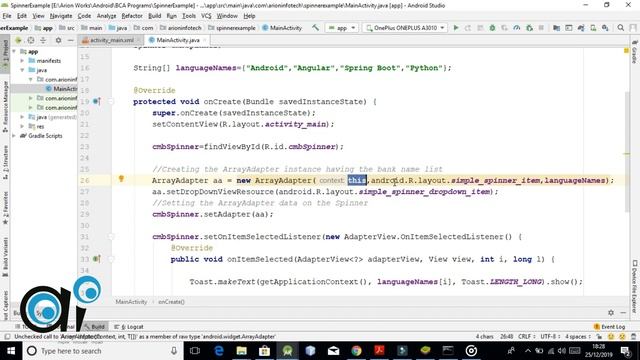Open the Refactor menu
The width and height of the screenshot is (640, 360).
pyautogui.click(x=132, y=16)
